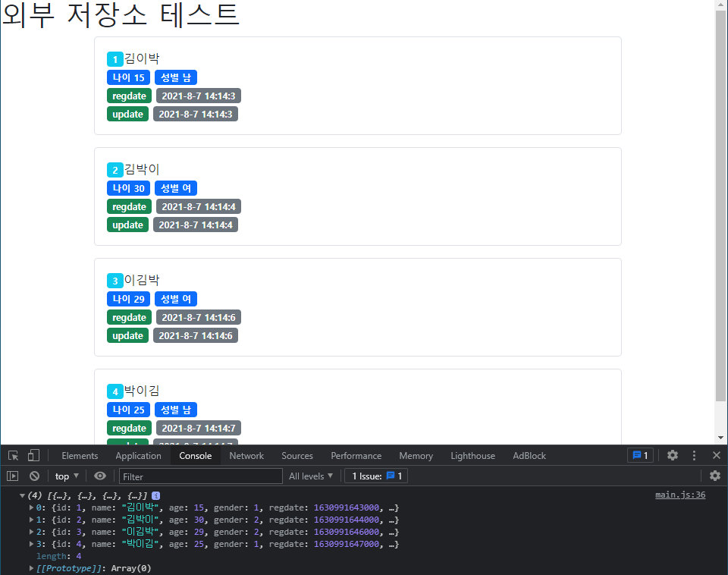Open the DevTools three-dot menu
The image size is (728, 575).
click(694, 455)
